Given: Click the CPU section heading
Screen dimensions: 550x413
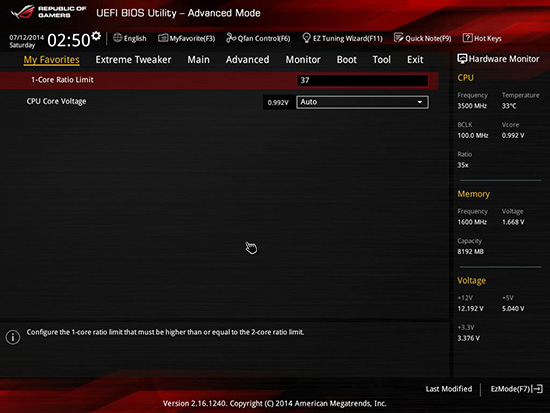Looking at the screenshot, I should click(465, 78).
